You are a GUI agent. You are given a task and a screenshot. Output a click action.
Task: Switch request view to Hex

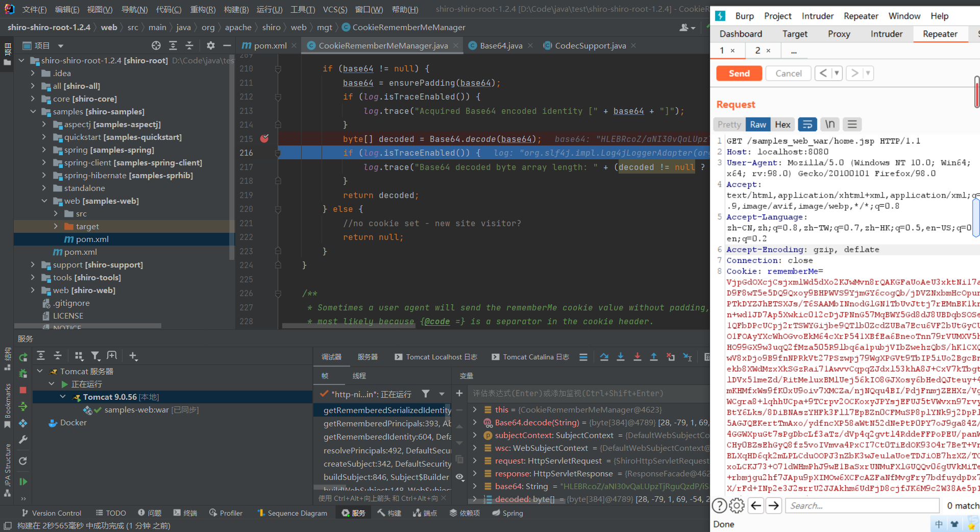click(782, 125)
